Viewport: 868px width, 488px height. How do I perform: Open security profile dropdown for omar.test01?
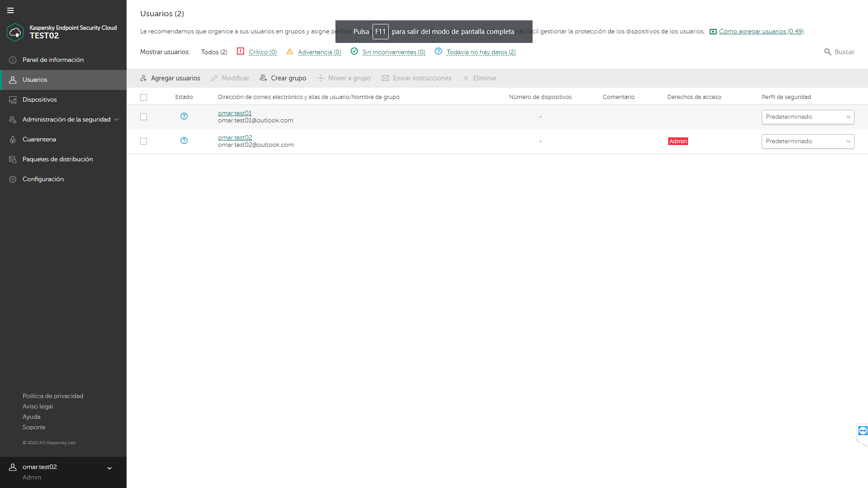807,117
